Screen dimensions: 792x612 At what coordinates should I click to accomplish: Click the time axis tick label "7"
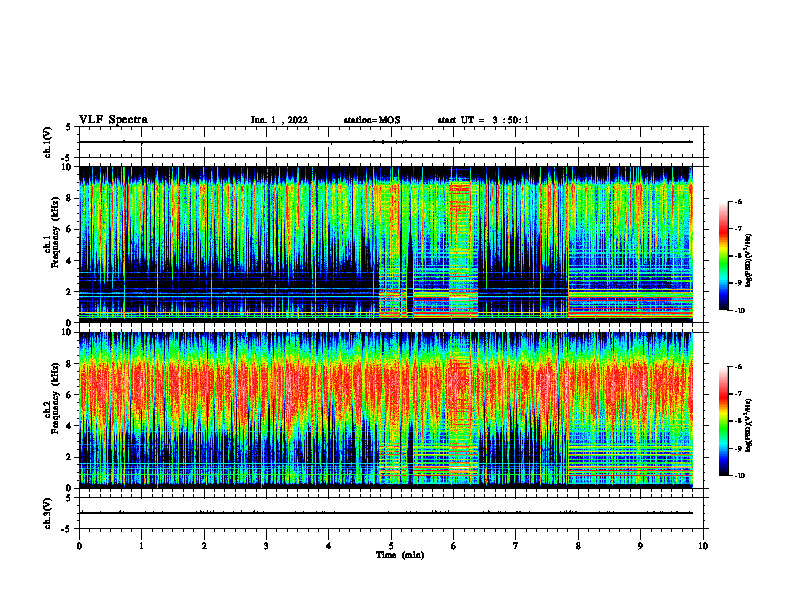point(516,546)
